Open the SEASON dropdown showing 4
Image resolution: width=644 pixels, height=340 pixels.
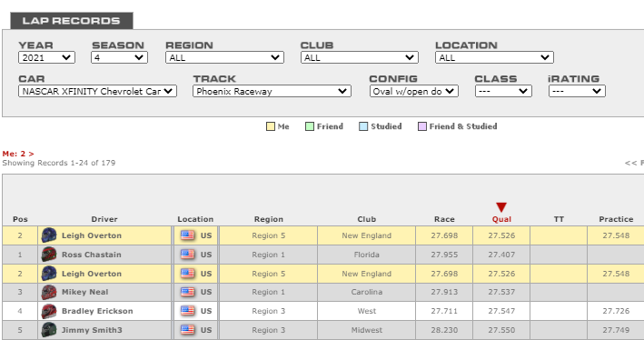119,57
